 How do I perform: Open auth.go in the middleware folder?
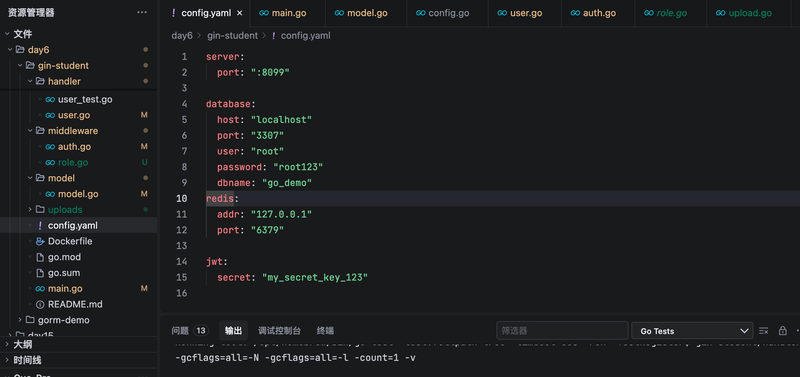[74, 147]
